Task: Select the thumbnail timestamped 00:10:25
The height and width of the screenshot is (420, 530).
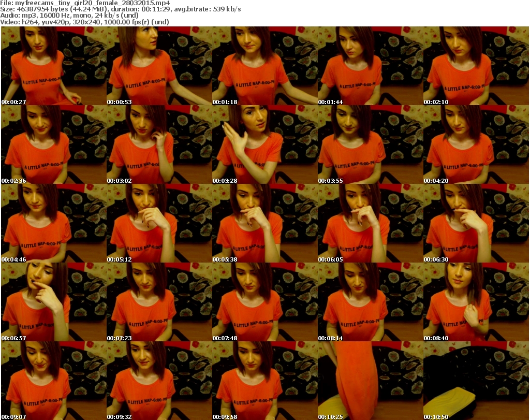Action: pos(370,381)
